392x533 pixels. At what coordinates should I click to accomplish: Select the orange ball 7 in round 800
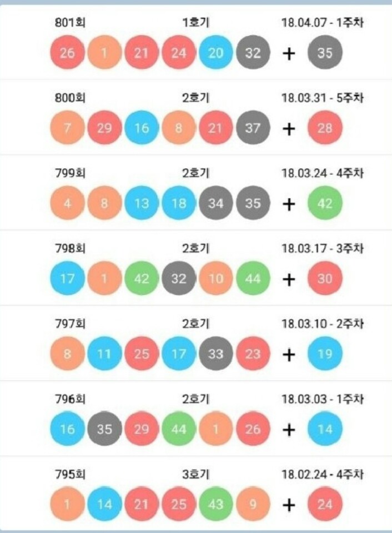67,128
